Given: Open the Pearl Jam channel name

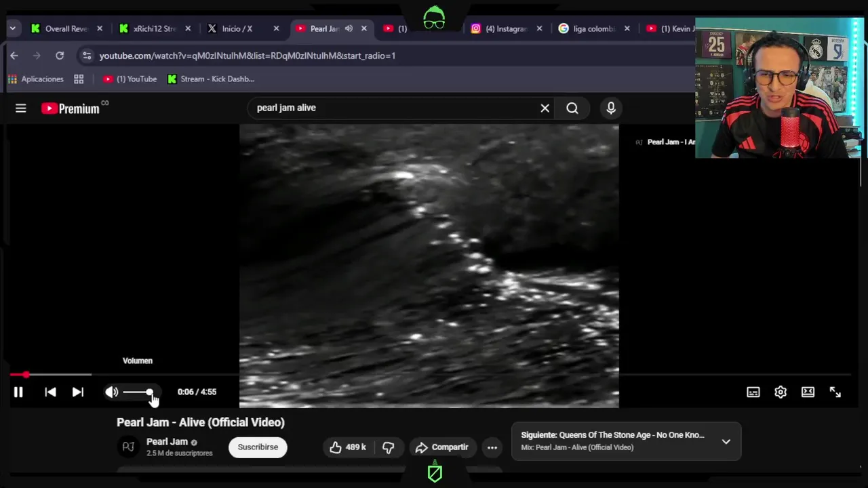Looking at the screenshot, I should point(167,441).
